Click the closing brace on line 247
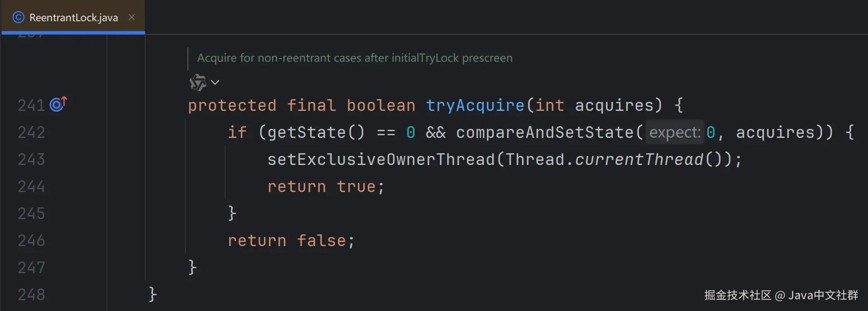 pyautogui.click(x=193, y=267)
